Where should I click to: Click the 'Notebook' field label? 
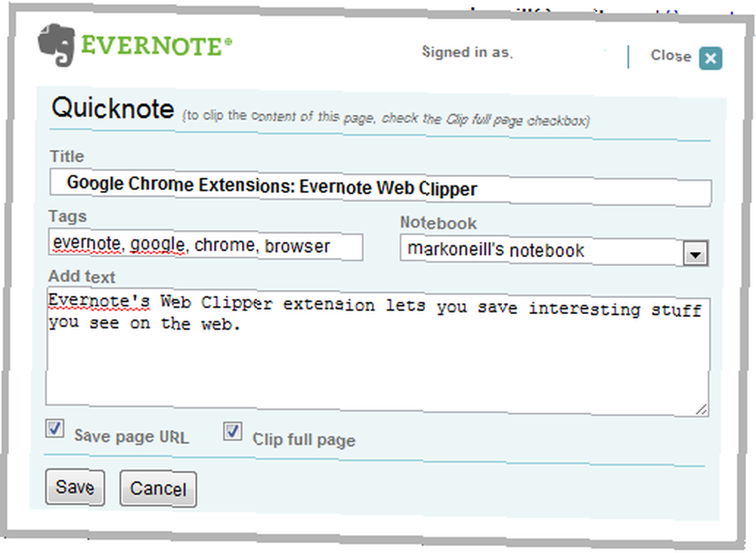pos(438,222)
